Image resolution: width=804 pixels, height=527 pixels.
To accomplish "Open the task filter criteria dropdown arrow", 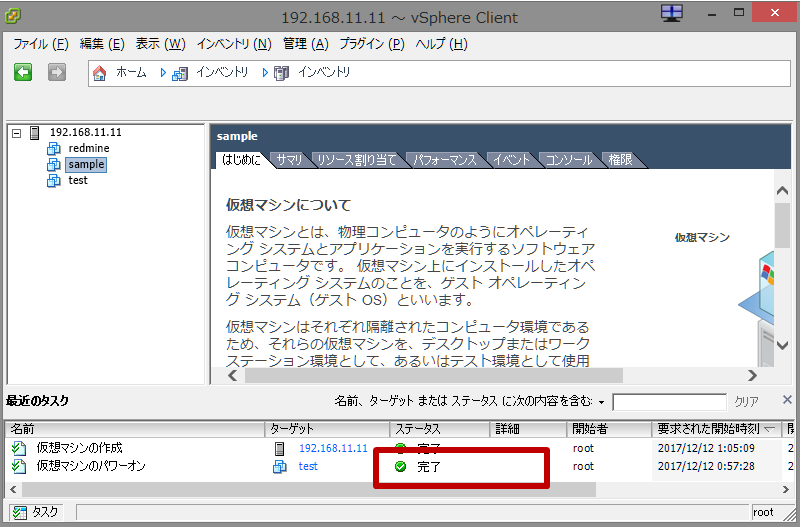I will pyautogui.click(x=601, y=402).
